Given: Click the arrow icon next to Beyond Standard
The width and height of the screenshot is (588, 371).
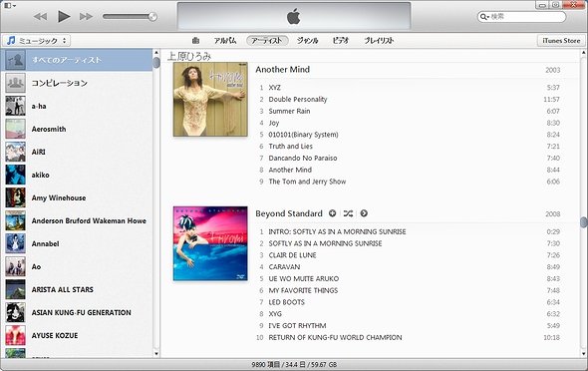Looking at the screenshot, I should [x=364, y=213].
